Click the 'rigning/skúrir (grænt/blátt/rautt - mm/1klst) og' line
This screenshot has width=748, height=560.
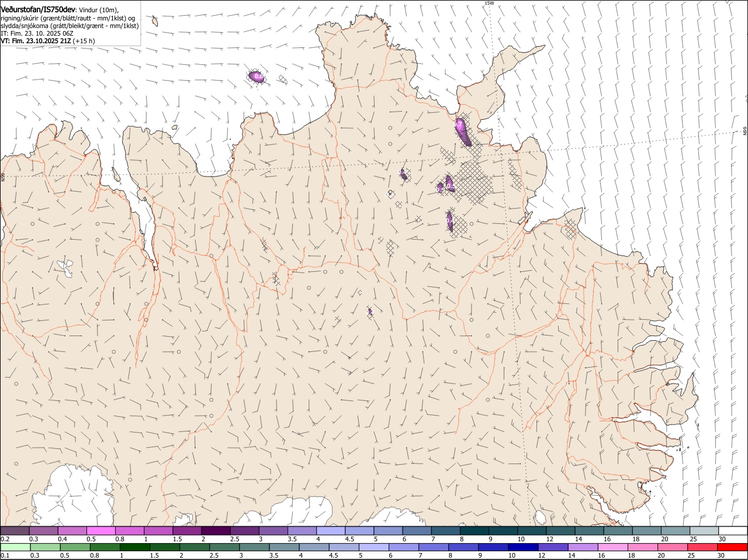pyautogui.click(x=68, y=18)
